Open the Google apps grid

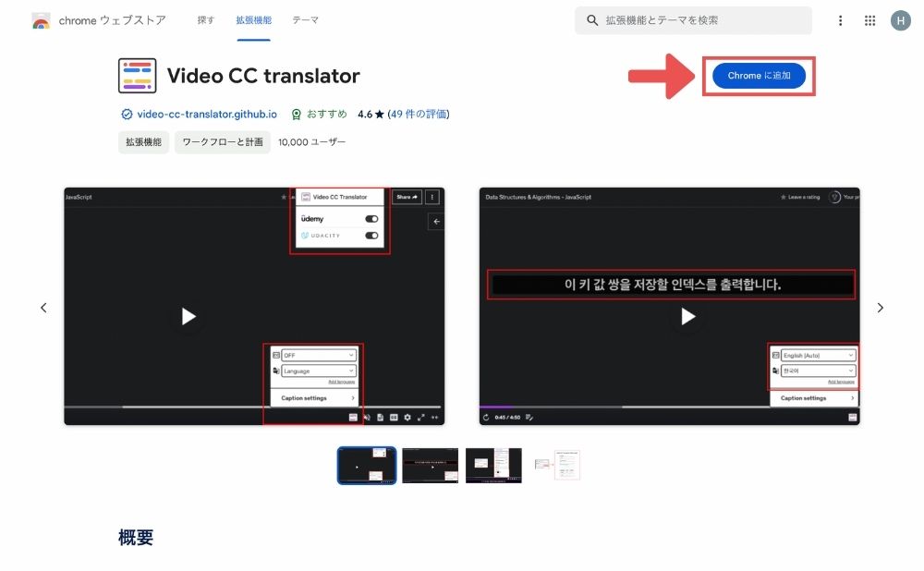pyautogui.click(x=869, y=20)
